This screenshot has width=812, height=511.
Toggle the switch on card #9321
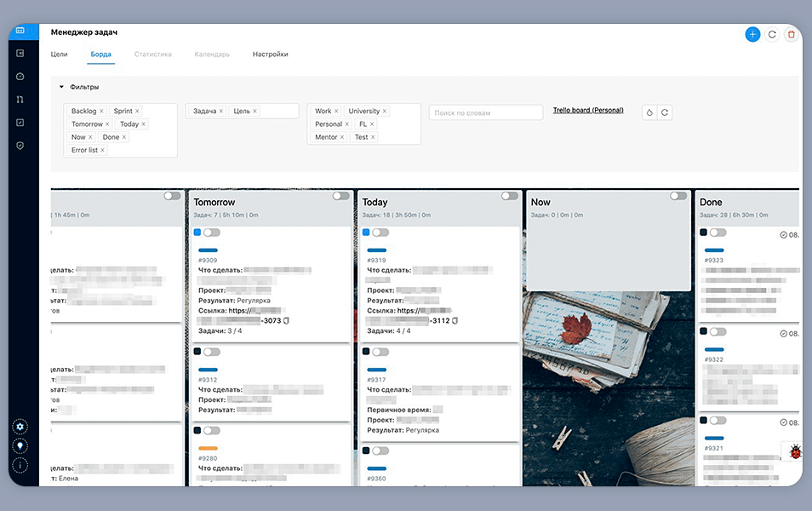(718, 421)
